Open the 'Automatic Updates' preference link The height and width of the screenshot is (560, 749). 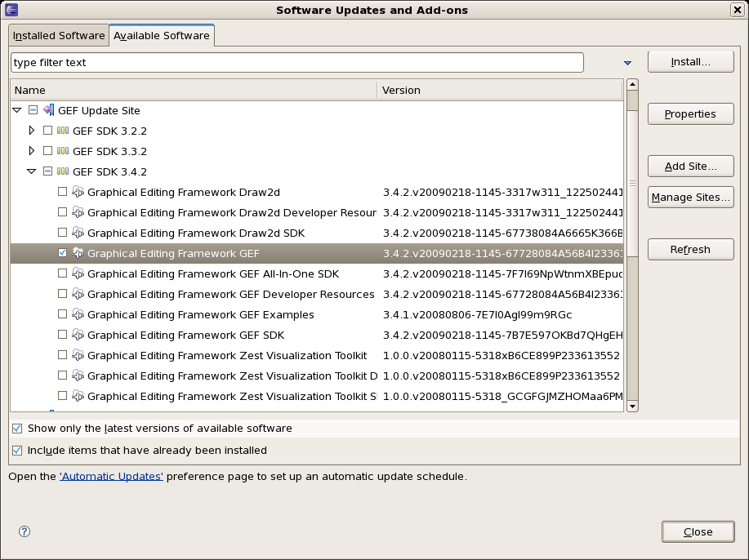(x=111, y=476)
